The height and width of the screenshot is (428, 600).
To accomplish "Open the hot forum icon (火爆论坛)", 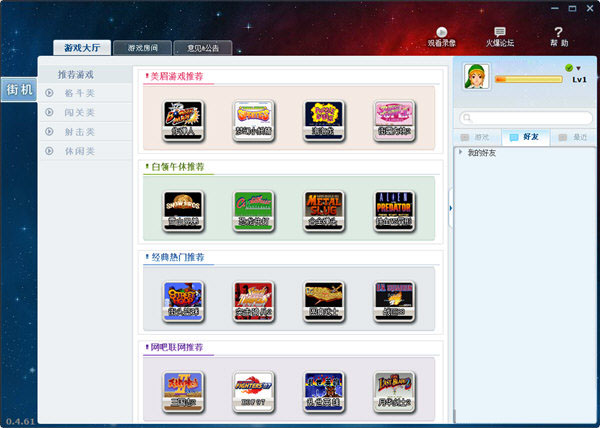I will point(500,37).
